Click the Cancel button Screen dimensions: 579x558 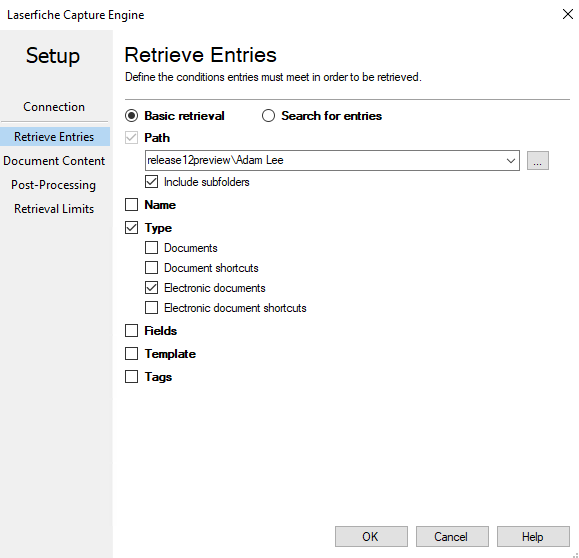point(452,537)
